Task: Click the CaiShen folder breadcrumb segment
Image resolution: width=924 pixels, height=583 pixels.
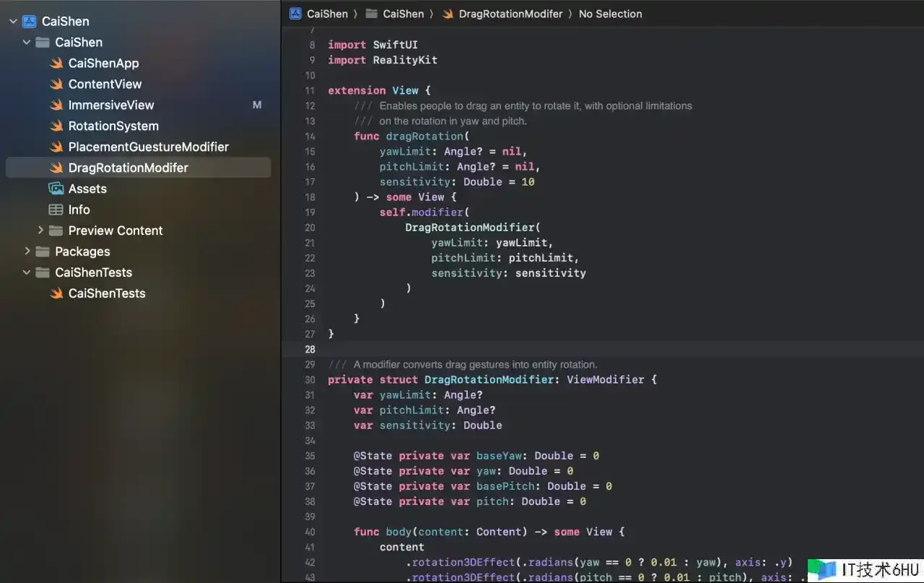Action: tap(403, 14)
